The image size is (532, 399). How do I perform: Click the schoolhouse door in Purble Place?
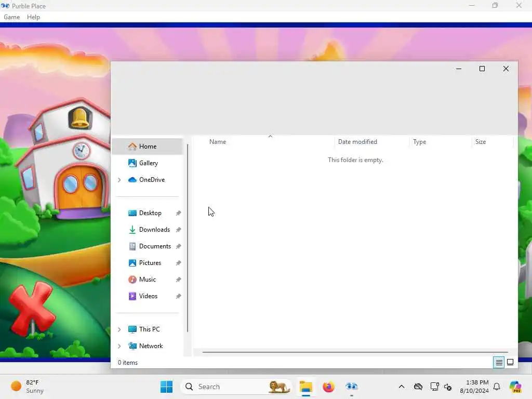(81, 187)
